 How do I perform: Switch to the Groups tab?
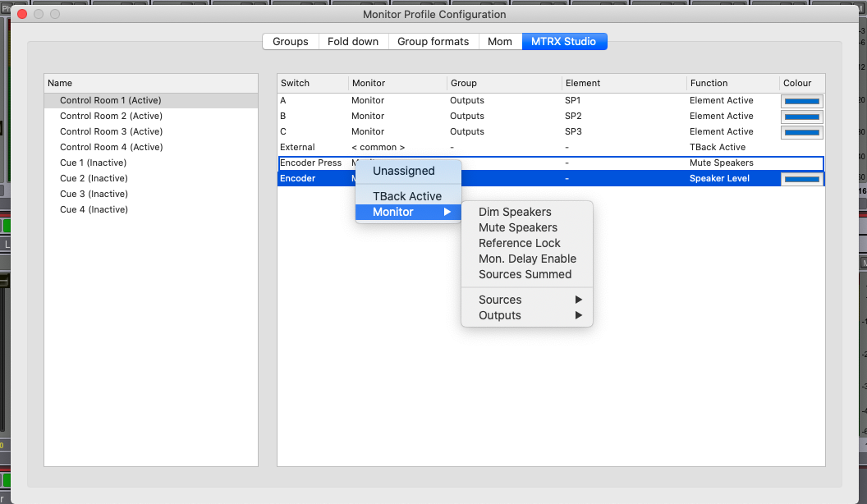(x=291, y=41)
